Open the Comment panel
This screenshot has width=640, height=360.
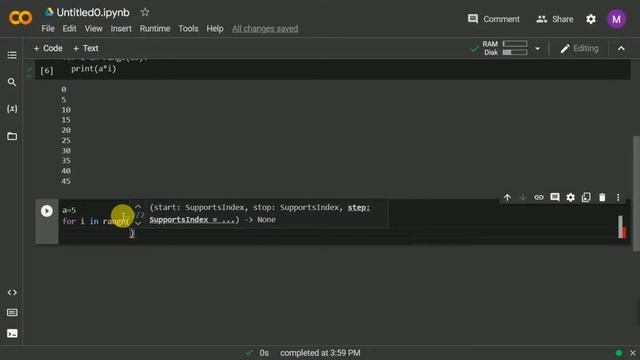click(x=493, y=19)
